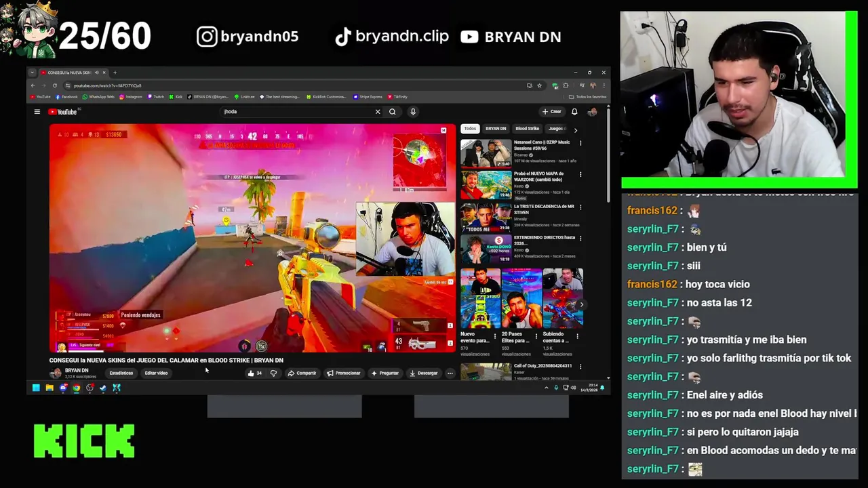Open the Linktr.ee bookmark
Viewport: 868px width, 488px height.
(245, 97)
